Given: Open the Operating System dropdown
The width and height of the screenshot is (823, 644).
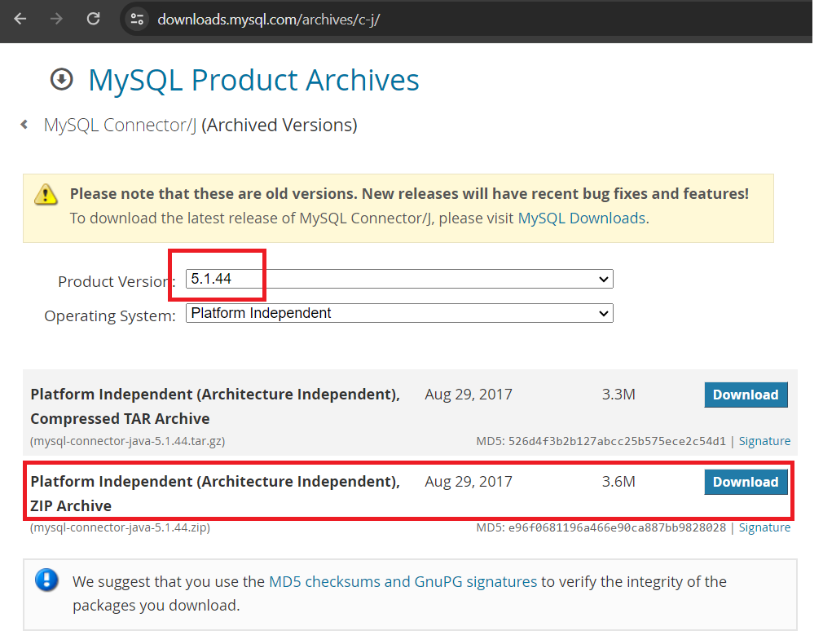Looking at the screenshot, I should point(399,313).
